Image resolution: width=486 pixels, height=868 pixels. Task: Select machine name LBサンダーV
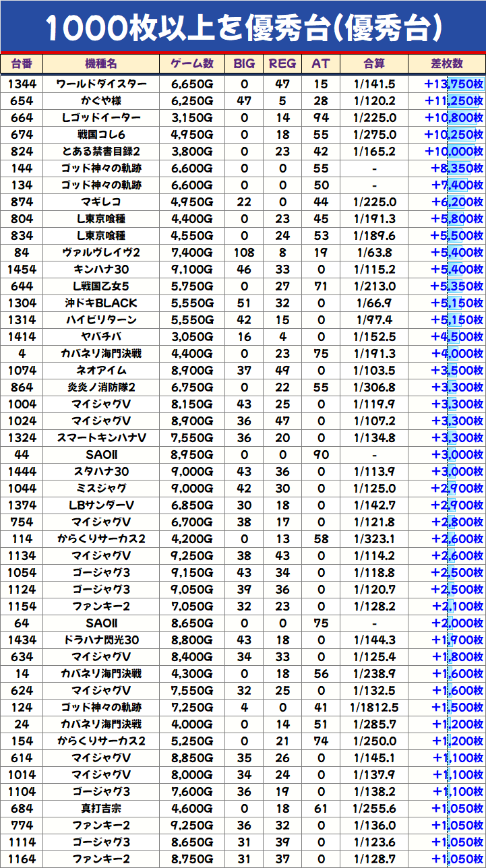click(101, 505)
